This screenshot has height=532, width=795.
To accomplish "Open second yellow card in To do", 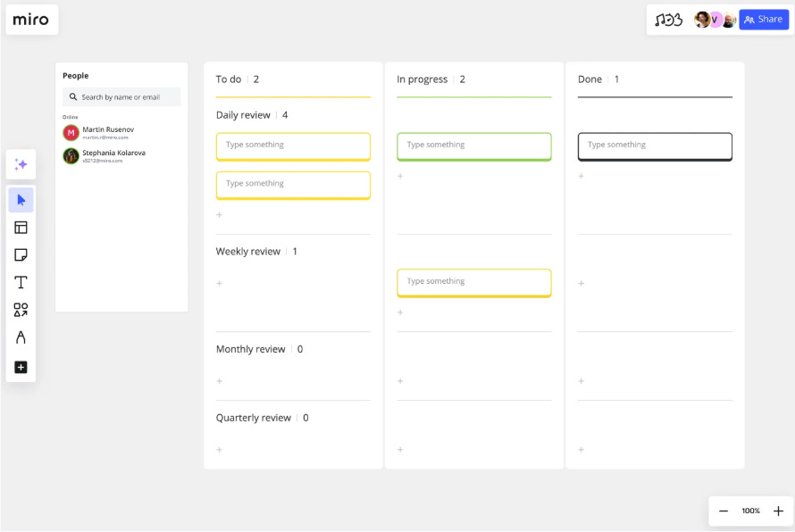I will (x=293, y=185).
